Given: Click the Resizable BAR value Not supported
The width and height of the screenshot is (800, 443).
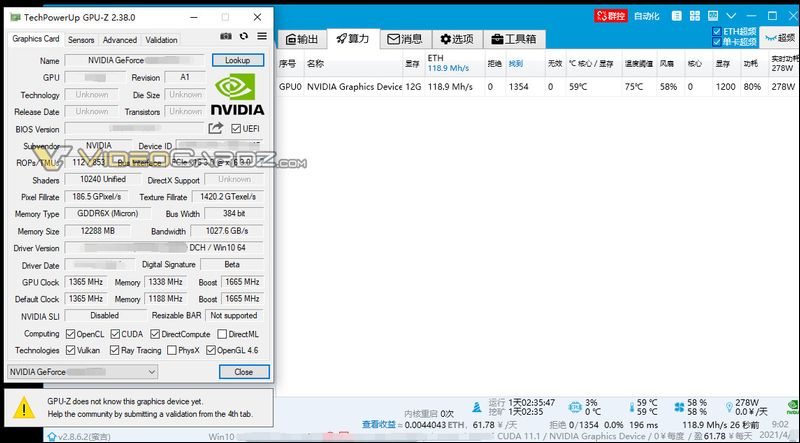Looking at the screenshot, I should [x=234, y=316].
